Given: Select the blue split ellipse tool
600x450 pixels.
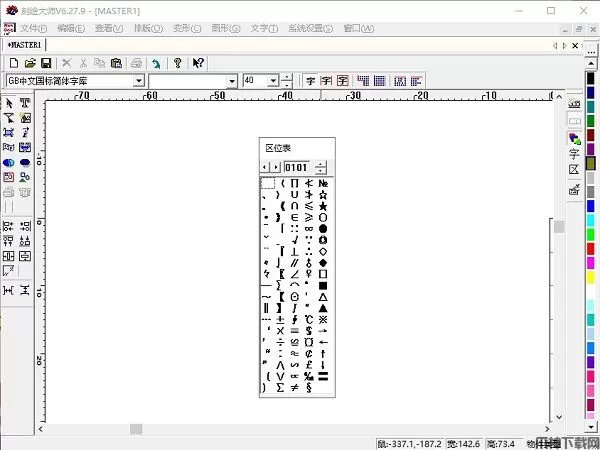Looking at the screenshot, I should pyautogui.click(x=9, y=163).
